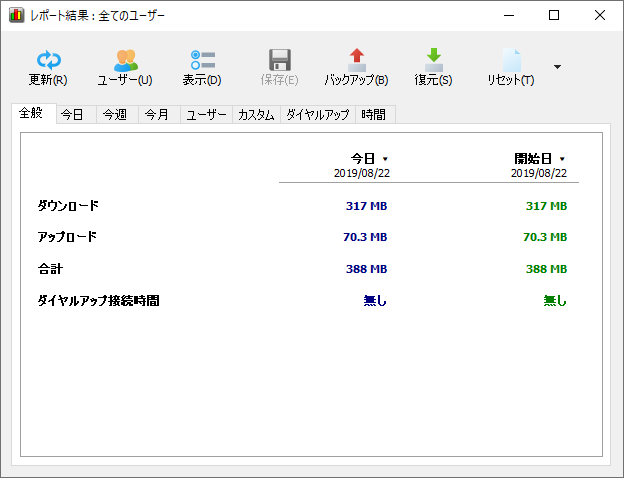
Task: Close the report window
Action: click(x=600, y=16)
